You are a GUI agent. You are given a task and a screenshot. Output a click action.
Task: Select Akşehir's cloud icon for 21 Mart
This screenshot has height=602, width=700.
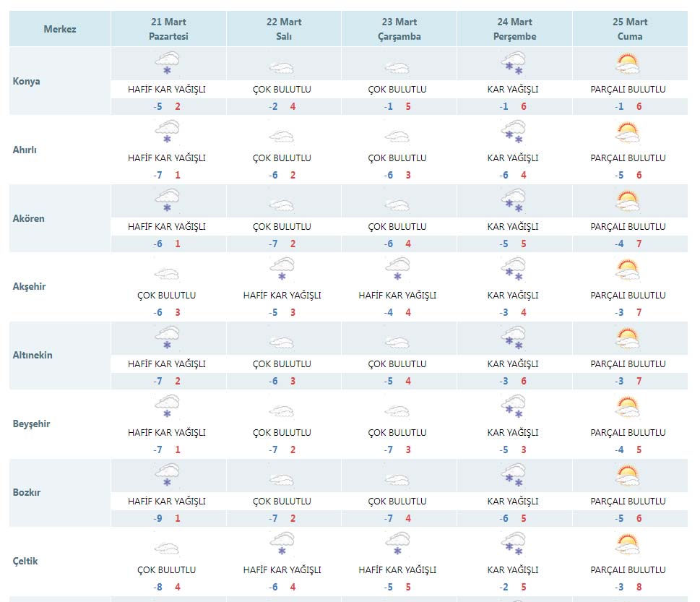pyautogui.click(x=166, y=273)
